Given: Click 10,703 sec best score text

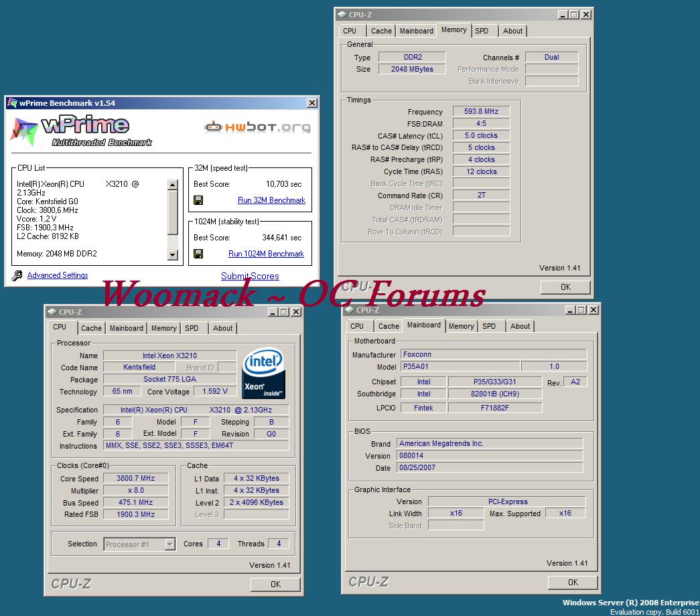Looking at the screenshot, I should tap(283, 184).
